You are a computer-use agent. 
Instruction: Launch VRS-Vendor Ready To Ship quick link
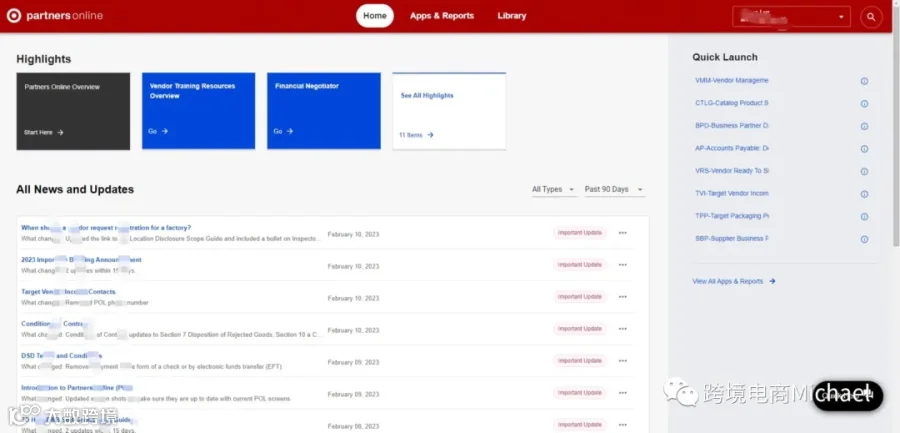click(732, 171)
